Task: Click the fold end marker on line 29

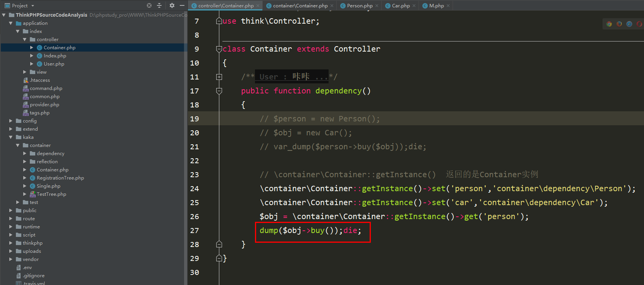Action: (x=219, y=258)
